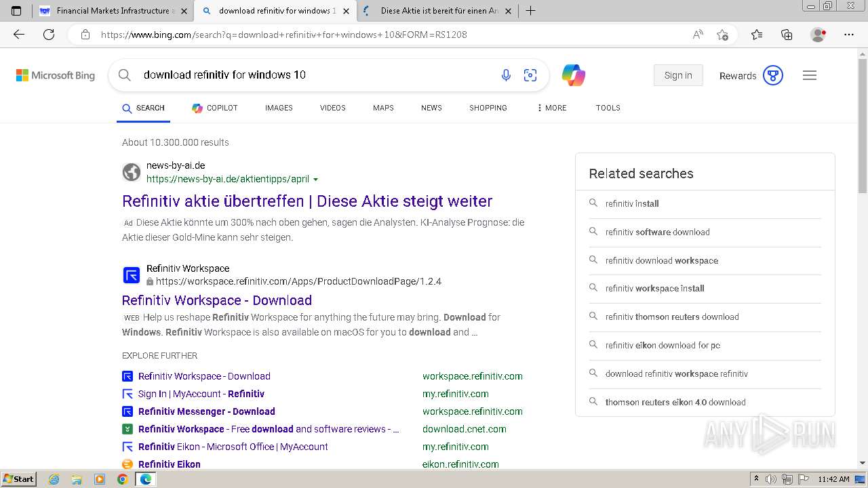Click the site info lock icon
868x488 pixels.
coord(85,35)
